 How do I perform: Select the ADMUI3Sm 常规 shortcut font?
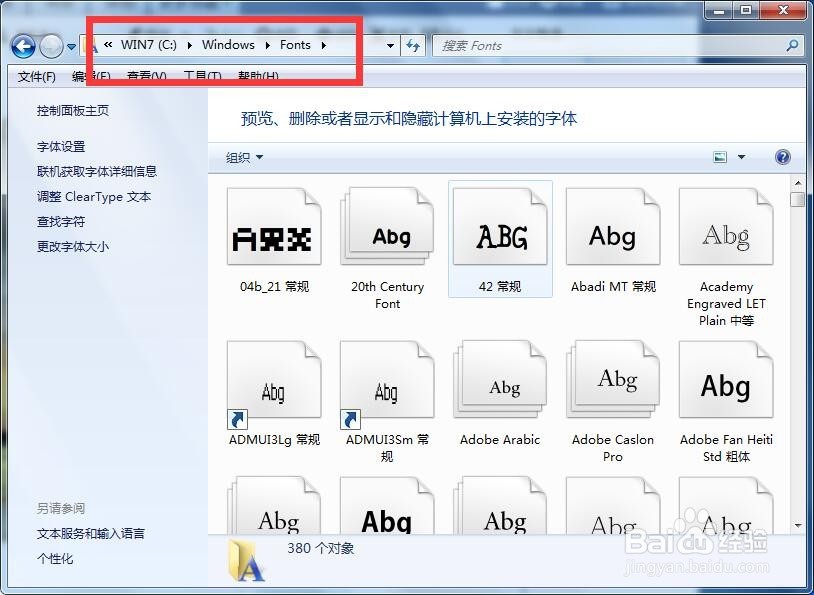point(387,385)
